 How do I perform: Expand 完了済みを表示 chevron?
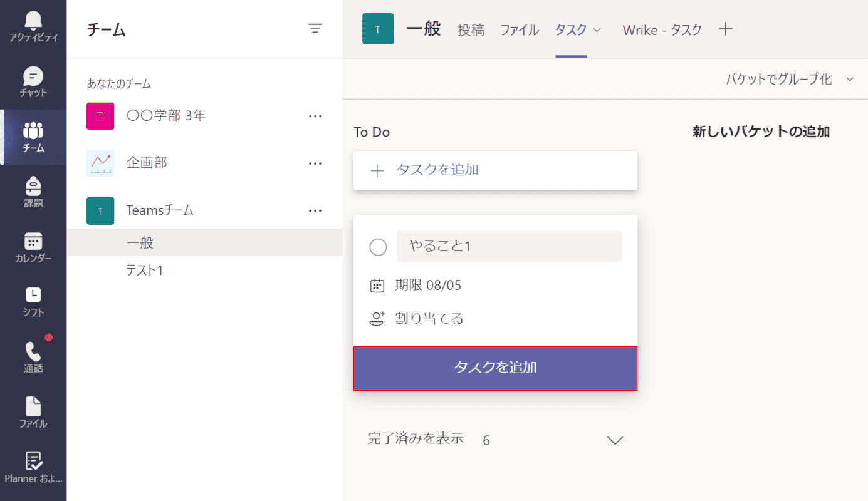615,440
